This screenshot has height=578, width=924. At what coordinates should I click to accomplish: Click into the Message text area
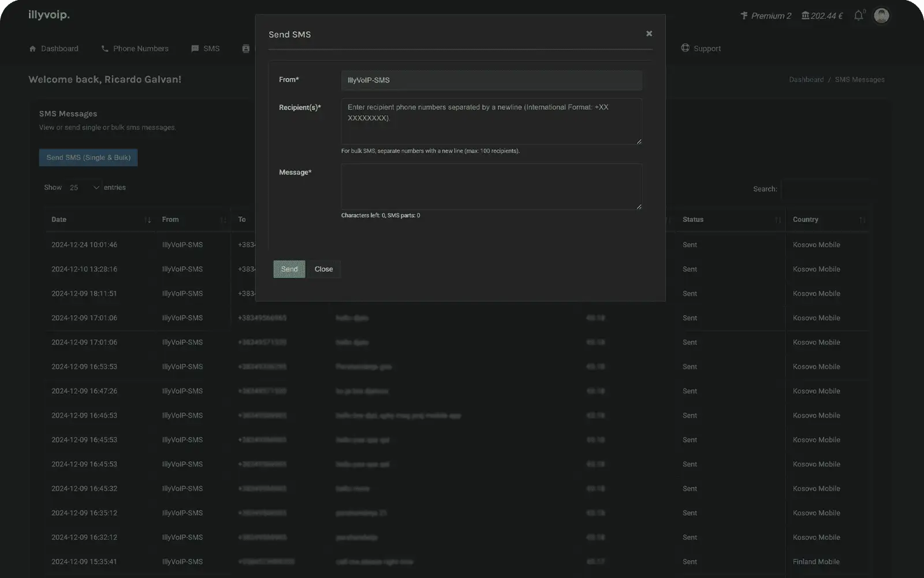491,187
